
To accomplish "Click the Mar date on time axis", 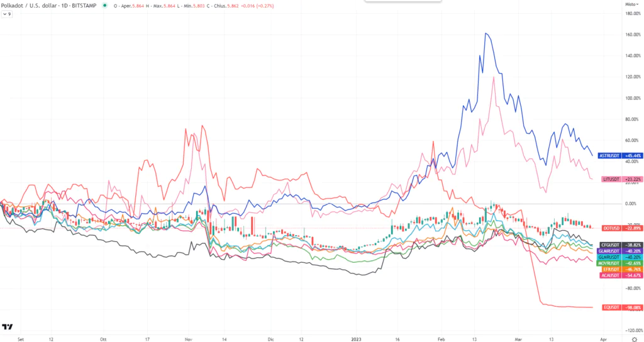I will [518, 339].
